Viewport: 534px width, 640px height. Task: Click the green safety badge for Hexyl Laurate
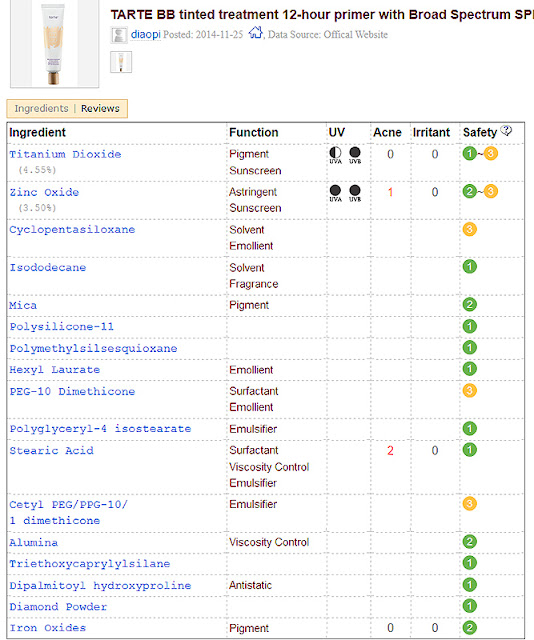click(x=469, y=369)
